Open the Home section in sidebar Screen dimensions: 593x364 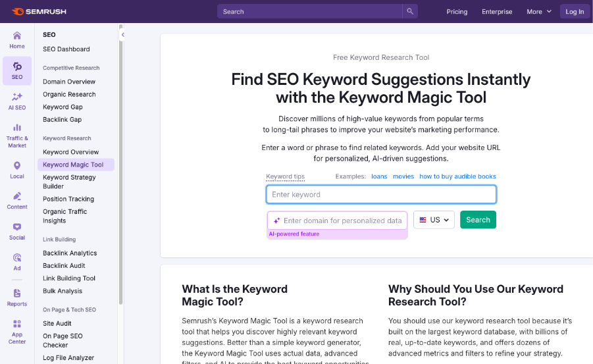[x=17, y=39]
